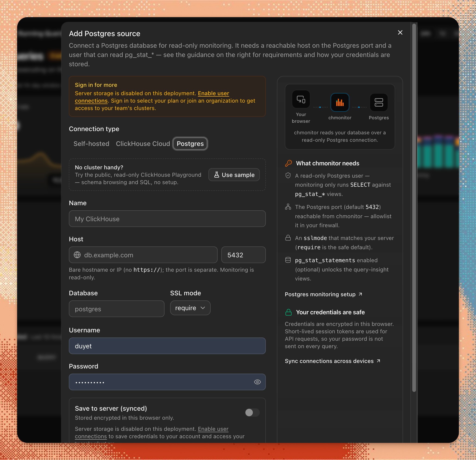Show password with the eye icon
Screen dimensions: 476x460
tap(257, 382)
